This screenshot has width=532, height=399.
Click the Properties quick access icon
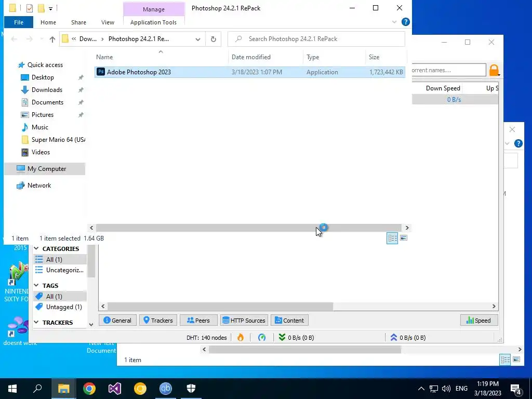pos(30,8)
